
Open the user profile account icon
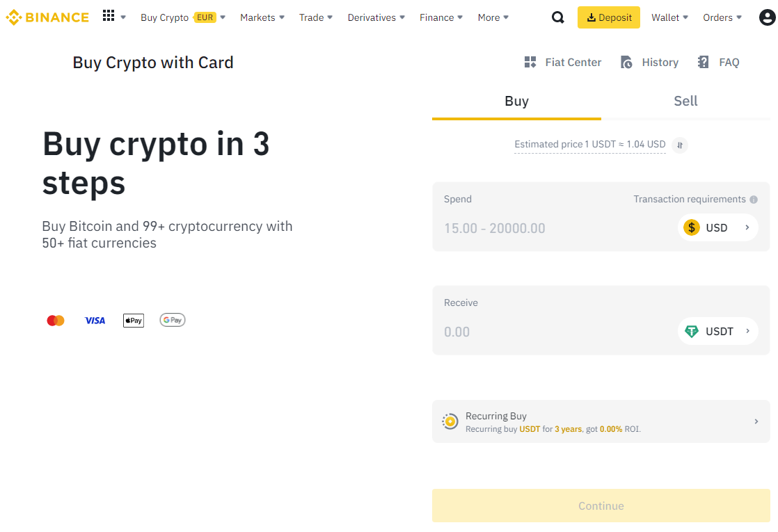point(766,18)
